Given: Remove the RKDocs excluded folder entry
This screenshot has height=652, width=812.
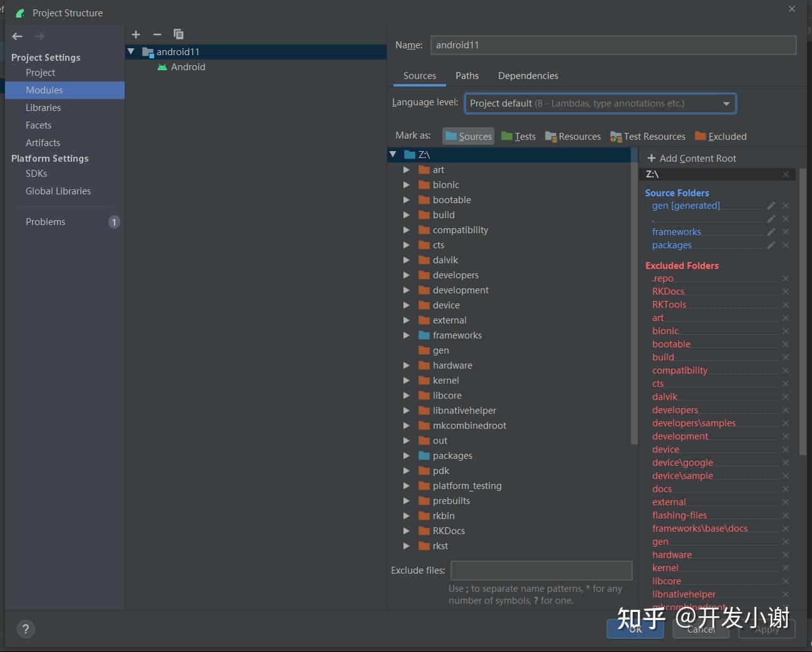Looking at the screenshot, I should point(786,291).
